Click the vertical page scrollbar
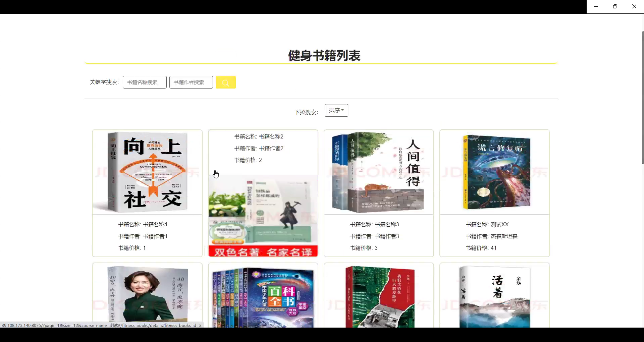Viewport: 644px width, 342px height. 643,97
